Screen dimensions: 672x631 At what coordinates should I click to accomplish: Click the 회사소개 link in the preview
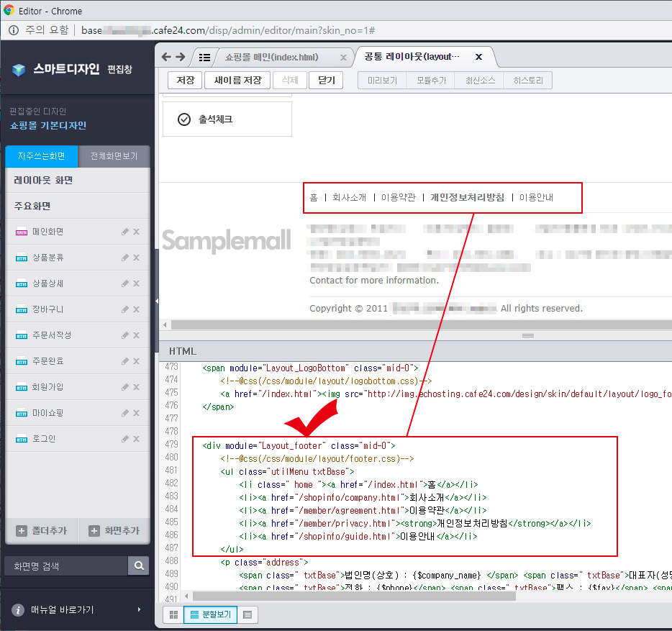click(x=350, y=197)
